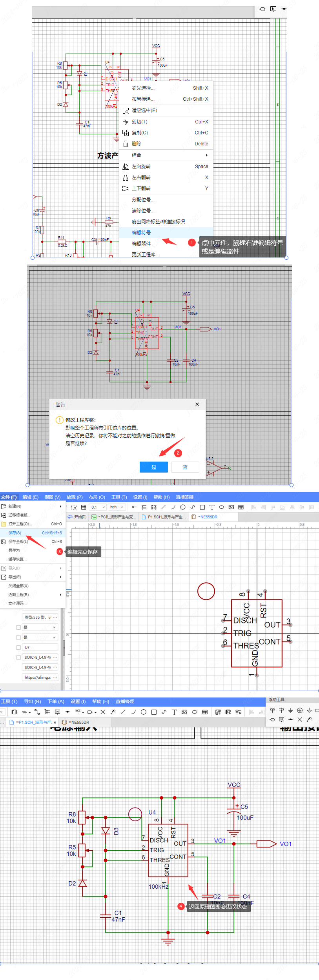Click the save-all icon beside 保存全部(L)
This screenshot has height=980, width=319.
[x=4, y=542]
